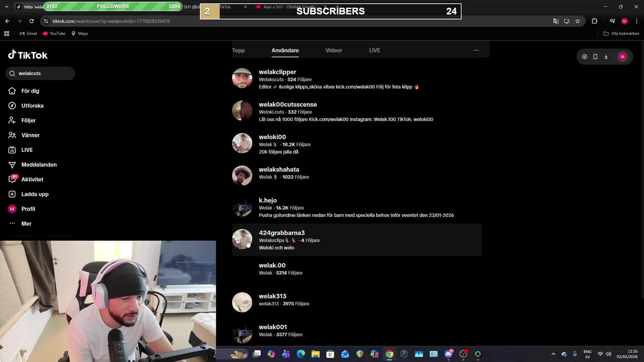Open the Microsoft Store taskbar icon
This screenshot has width=644, height=362.
coord(330,354)
